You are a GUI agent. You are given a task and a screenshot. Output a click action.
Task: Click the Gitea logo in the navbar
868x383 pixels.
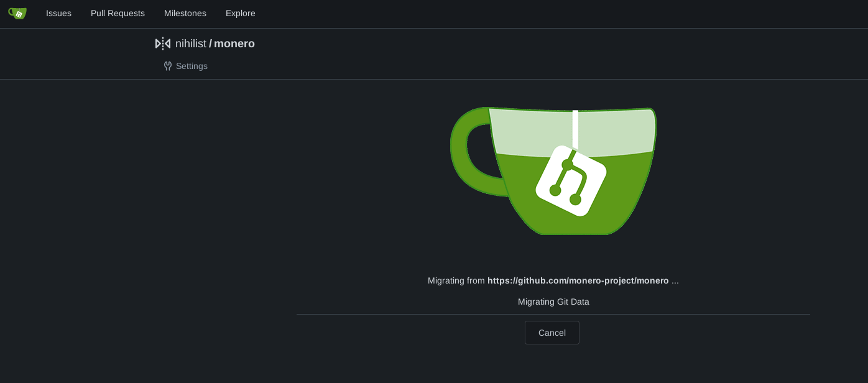pos(17,13)
